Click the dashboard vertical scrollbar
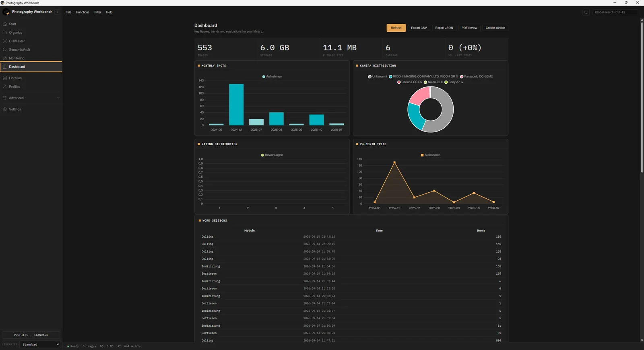This screenshot has height=350, width=644. point(642,97)
